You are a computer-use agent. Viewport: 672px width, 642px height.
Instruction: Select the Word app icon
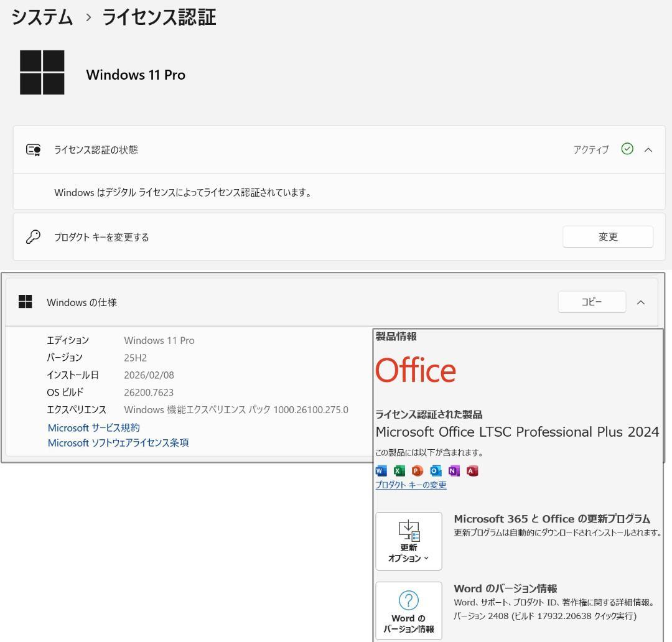[380, 471]
